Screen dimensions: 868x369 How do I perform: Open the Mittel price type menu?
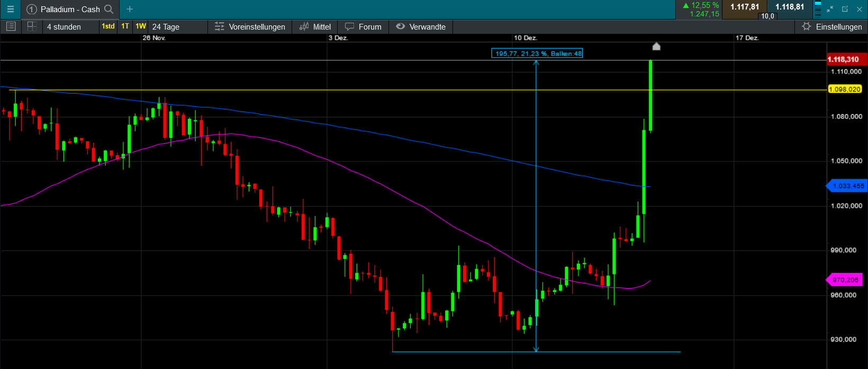[x=315, y=26]
